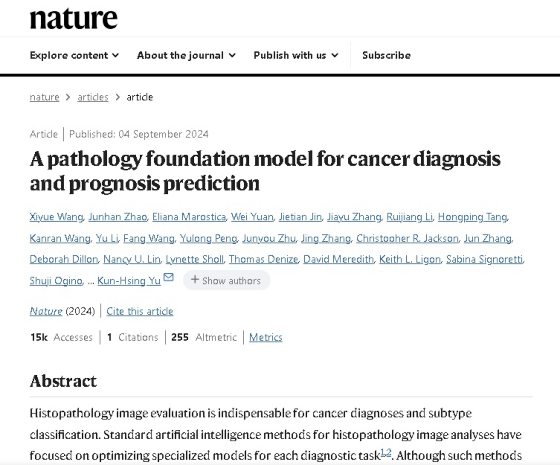560x465 pixels.
Task: Click the envelope icon beside Kun-Hsing Yu
Action: tap(168, 277)
